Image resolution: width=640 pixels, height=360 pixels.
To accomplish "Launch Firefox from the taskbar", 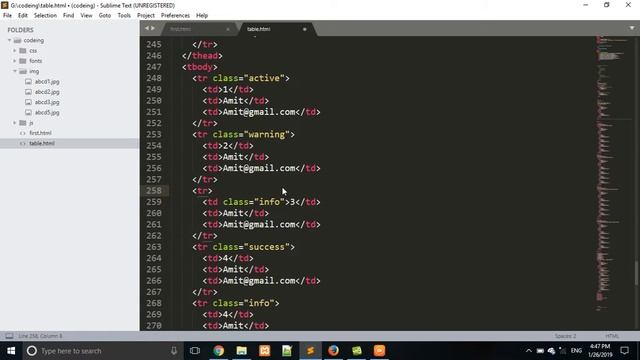I will 333,351.
